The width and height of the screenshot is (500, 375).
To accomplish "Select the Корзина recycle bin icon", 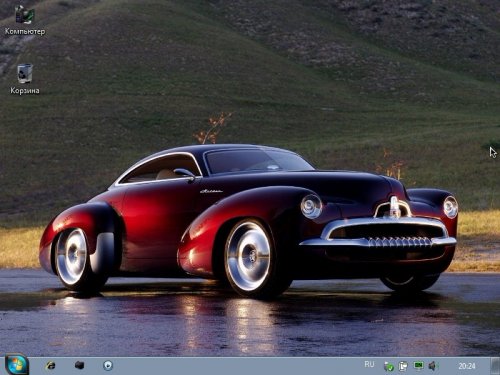I will [x=25, y=79].
